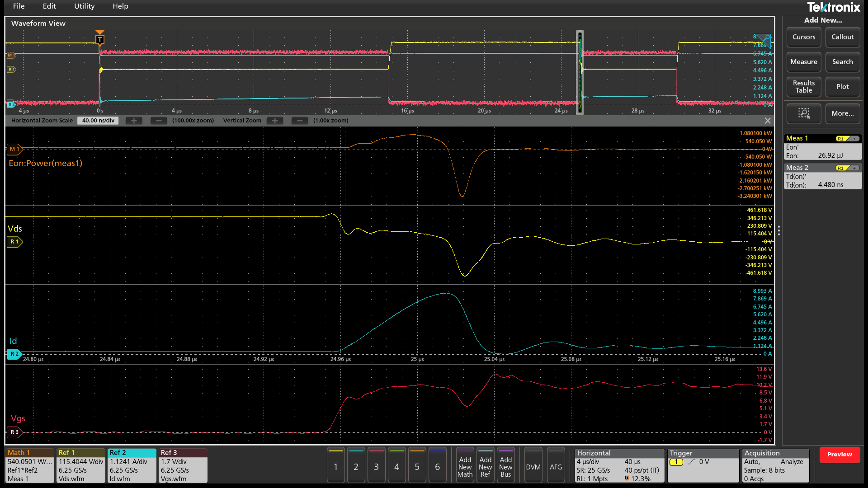The height and width of the screenshot is (488, 868).
Task: Close the zoom view with X
Action: 767,121
